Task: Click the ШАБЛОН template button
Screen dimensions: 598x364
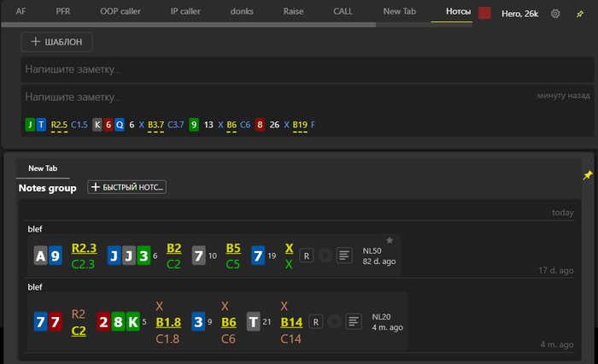Action: (x=57, y=42)
